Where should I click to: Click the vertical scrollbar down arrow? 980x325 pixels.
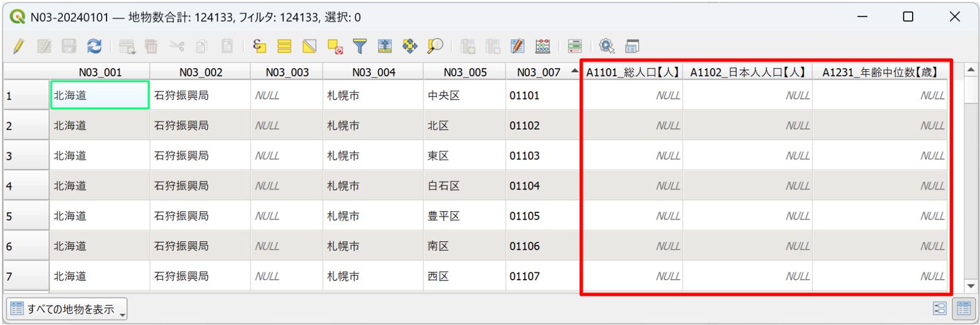point(971,286)
